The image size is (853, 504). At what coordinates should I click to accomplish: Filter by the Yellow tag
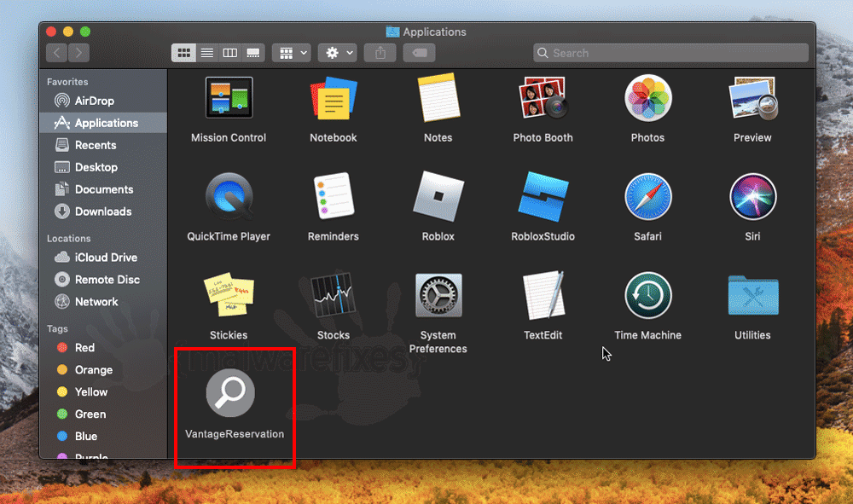(103, 392)
